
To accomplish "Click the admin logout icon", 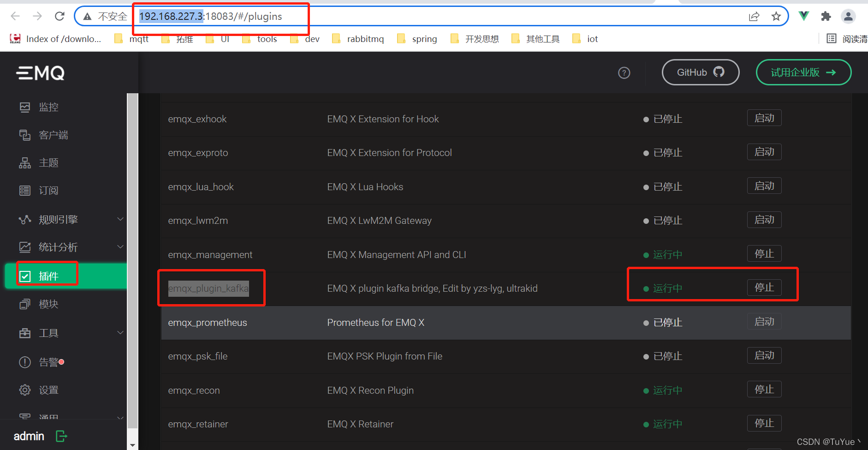I will click(61, 436).
